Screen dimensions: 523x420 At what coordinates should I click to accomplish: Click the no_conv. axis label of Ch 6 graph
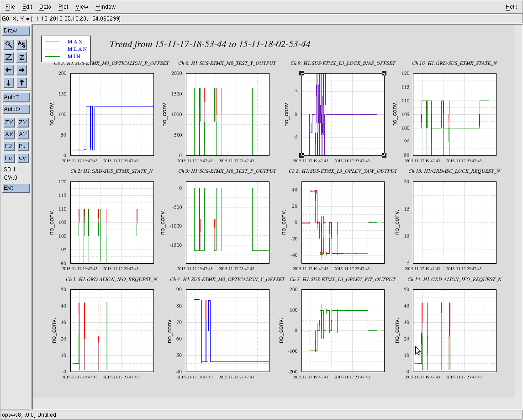coord(164,114)
